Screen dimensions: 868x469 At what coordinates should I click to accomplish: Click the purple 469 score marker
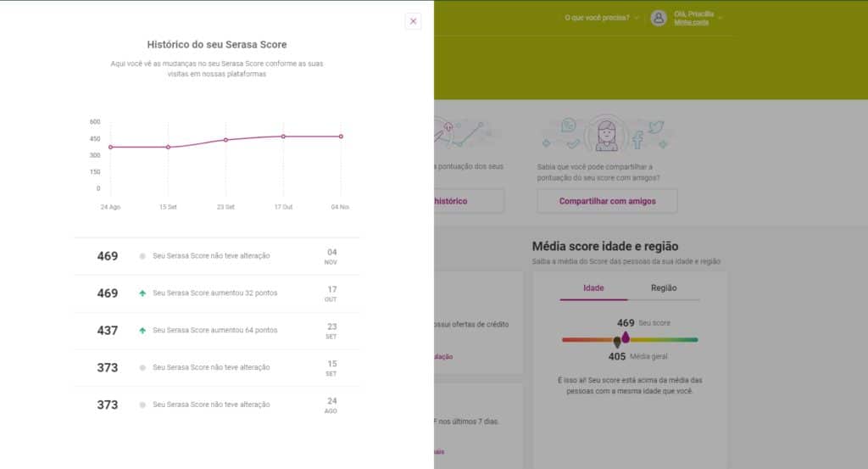(626, 337)
